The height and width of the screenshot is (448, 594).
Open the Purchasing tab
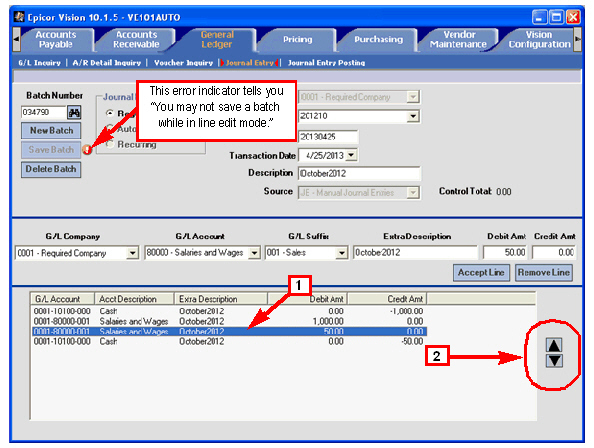(378, 39)
